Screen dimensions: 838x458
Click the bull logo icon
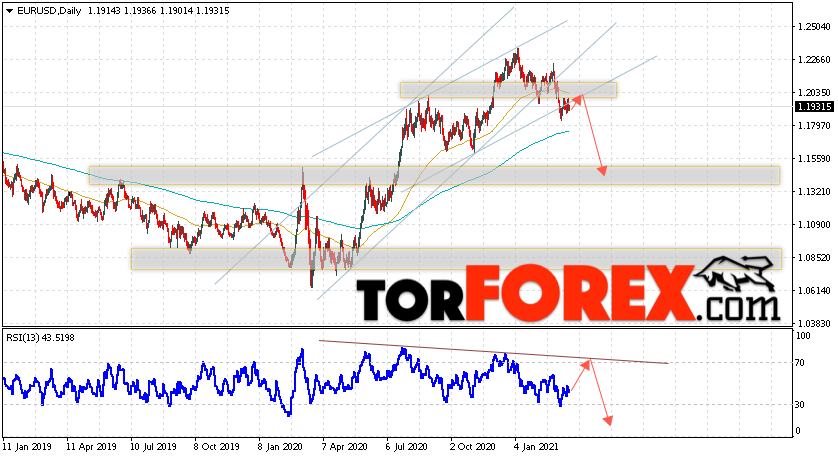click(734, 275)
